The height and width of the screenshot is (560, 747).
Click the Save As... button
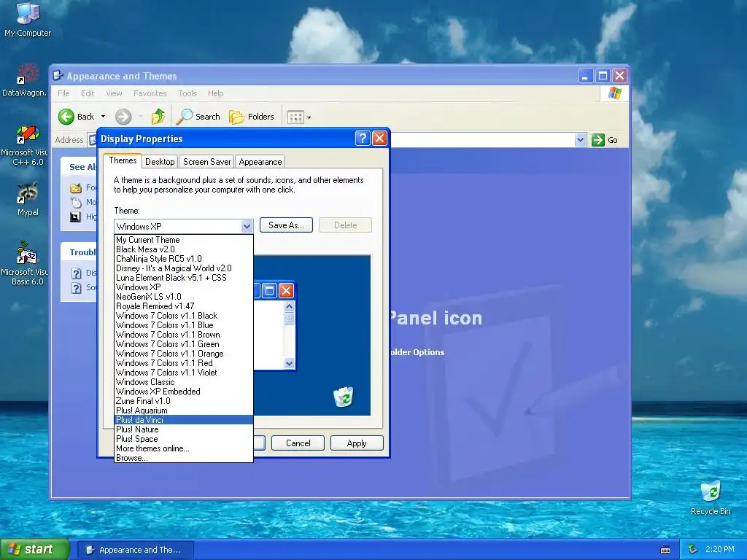coord(286,225)
